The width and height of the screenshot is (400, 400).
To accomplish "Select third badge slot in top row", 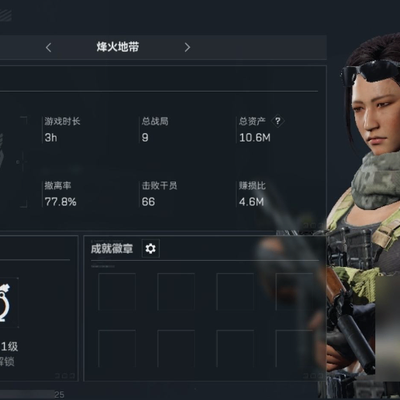I will click(235, 292).
